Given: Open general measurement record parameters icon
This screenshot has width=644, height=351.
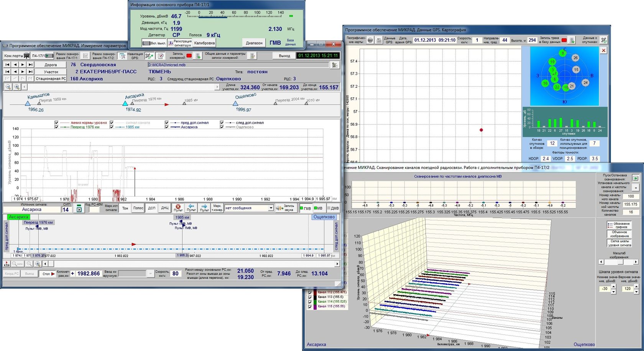Looking at the screenshot, I should pos(252,56).
